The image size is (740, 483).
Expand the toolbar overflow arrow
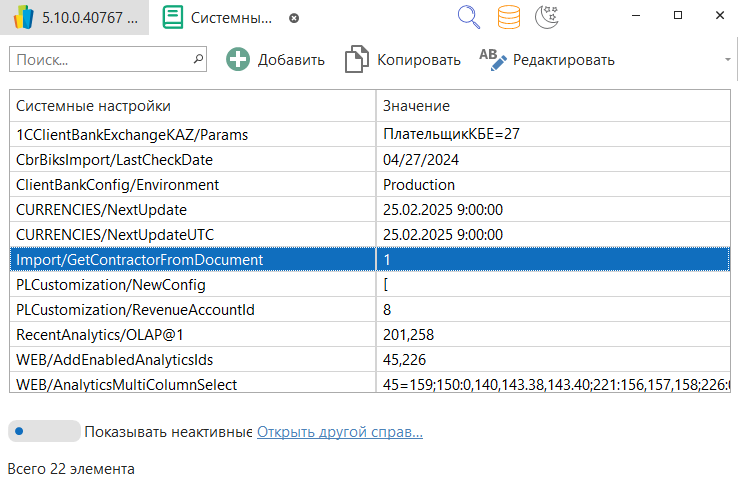point(727,60)
